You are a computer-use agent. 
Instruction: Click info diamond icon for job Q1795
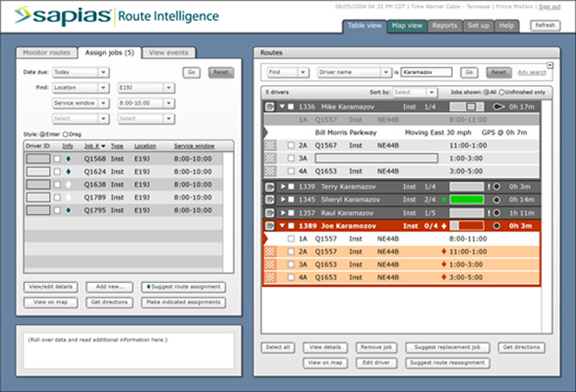[x=68, y=210]
